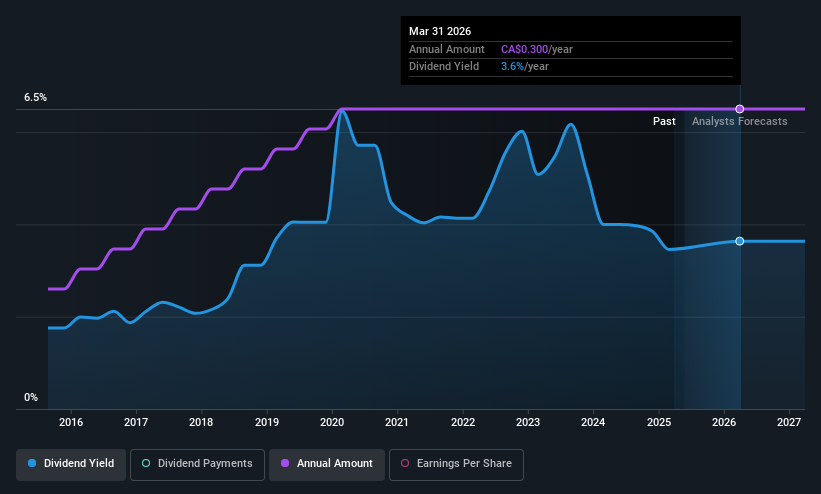Click the 2016 x-axis label
Screen dimensions: 821x494
click(x=71, y=422)
